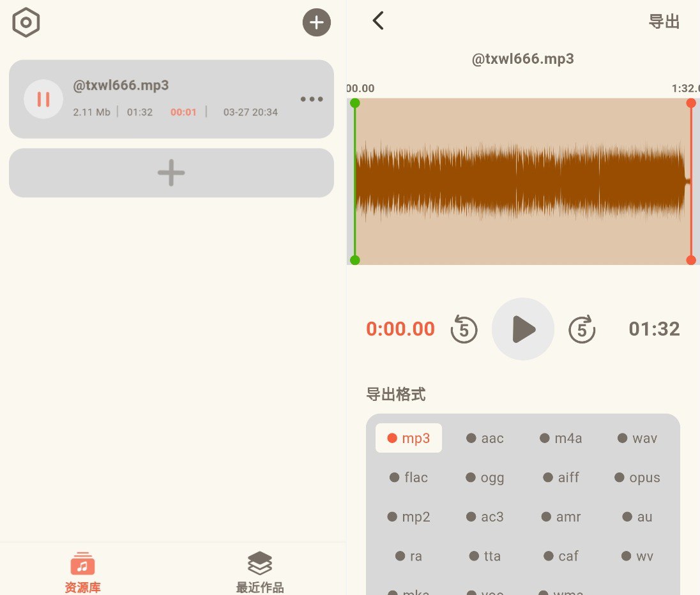Screen dimensions: 700x595
Task: Select aac export format
Action: pyautogui.click(x=485, y=438)
